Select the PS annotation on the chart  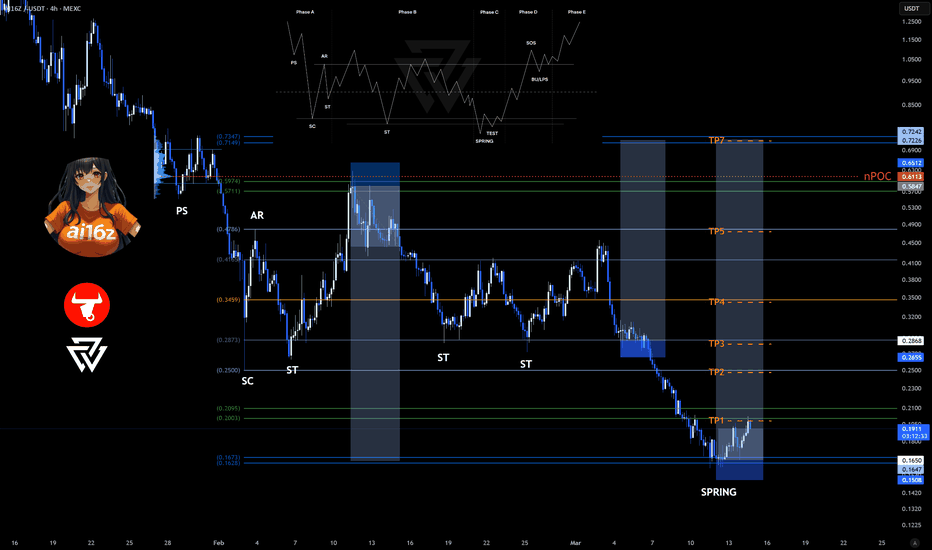pos(182,210)
